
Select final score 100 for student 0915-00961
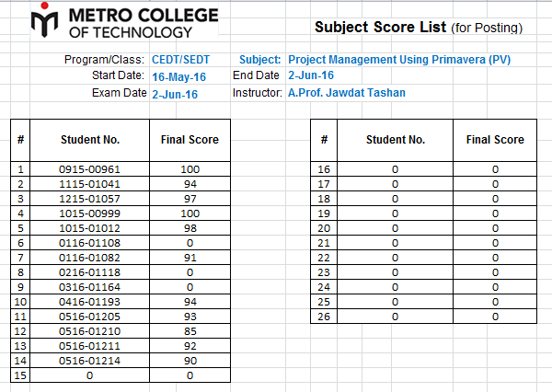pos(190,169)
